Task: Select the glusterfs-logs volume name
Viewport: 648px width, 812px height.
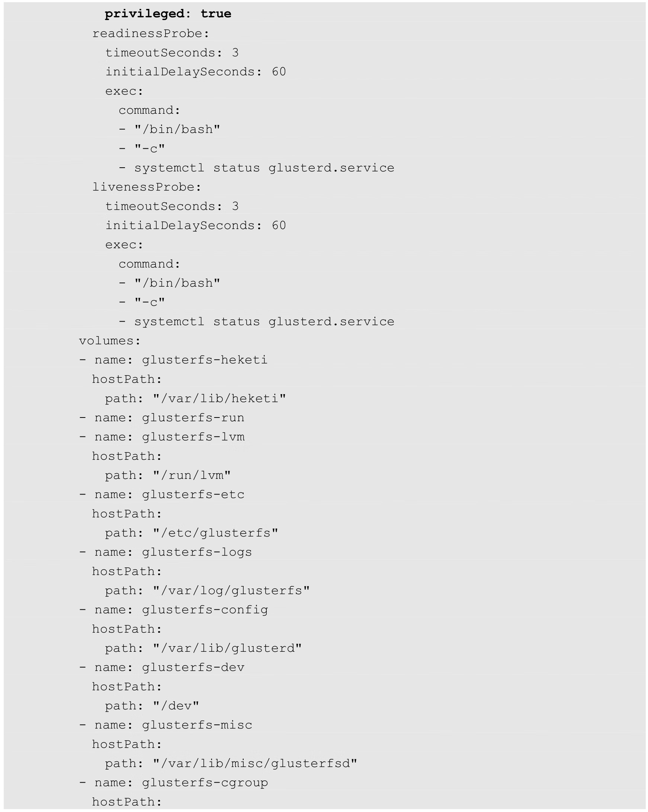Action: tap(197, 552)
